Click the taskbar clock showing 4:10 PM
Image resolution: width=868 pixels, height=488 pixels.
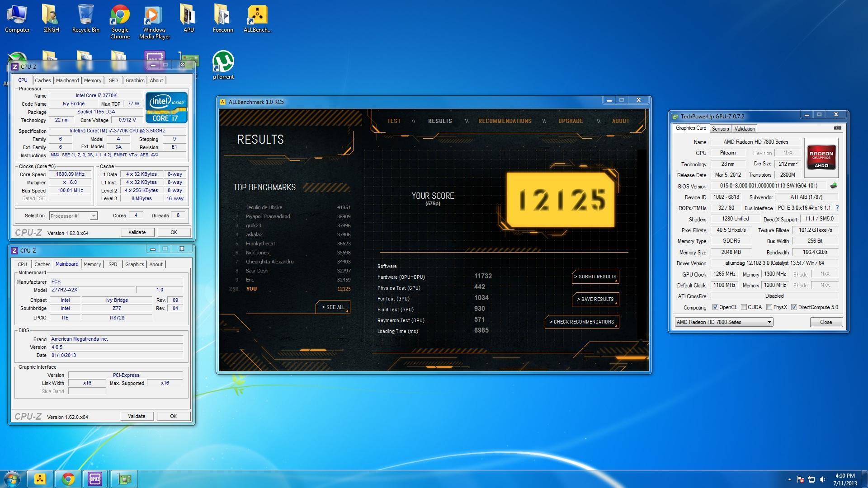[x=844, y=479]
